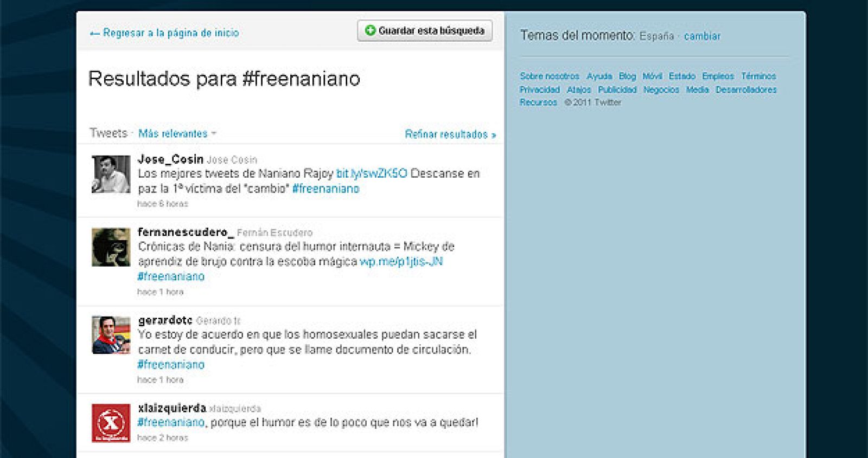868x458 pixels.
Task: Open the gerardotc username link
Action: [165, 320]
